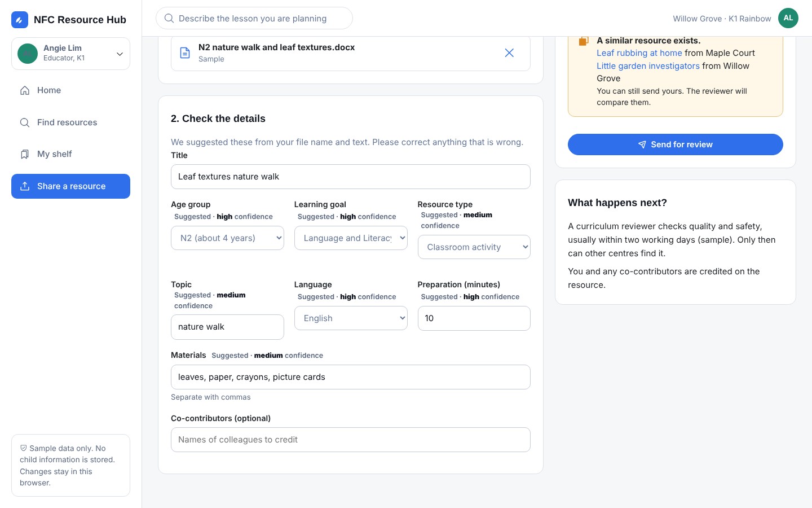The height and width of the screenshot is (508, 812).
Task: Click the Share a resource upload icon
Action: (25, 186)
